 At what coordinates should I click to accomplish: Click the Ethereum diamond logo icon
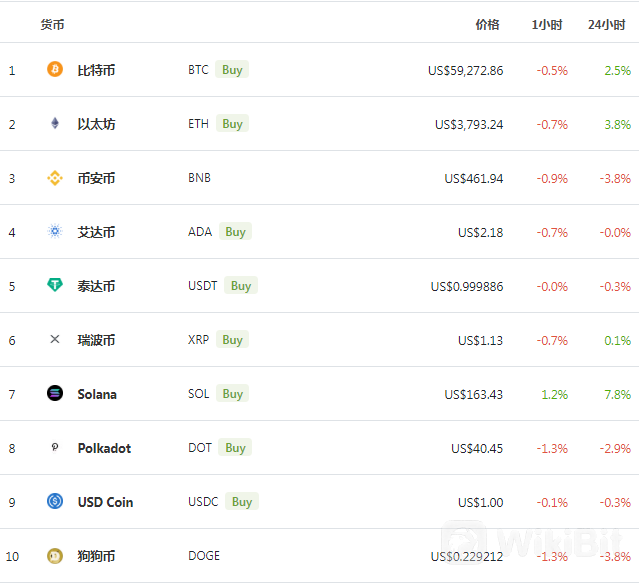(x=55, y=123)
